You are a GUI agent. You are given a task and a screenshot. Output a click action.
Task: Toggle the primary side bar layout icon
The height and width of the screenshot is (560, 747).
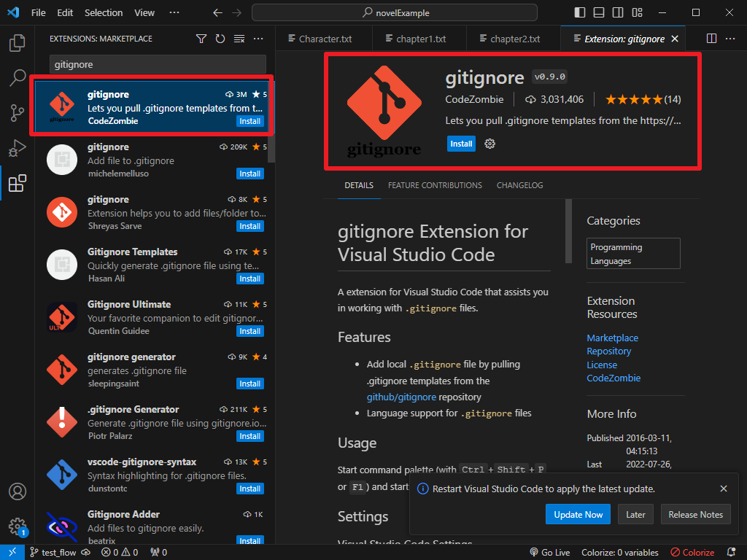(580, 12)
